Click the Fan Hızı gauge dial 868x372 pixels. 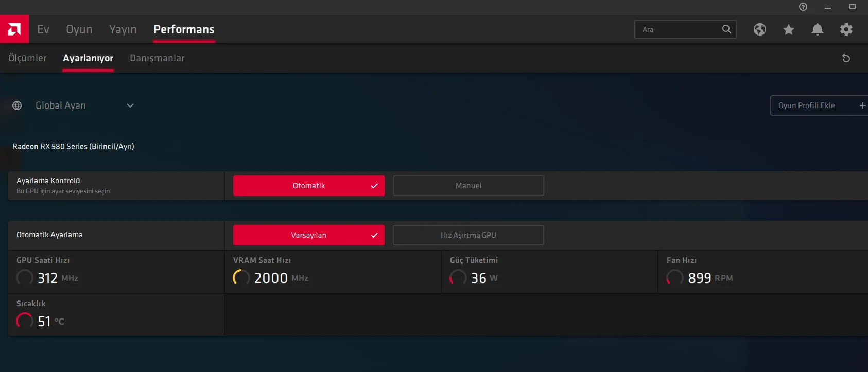click(x=675, y=278)
